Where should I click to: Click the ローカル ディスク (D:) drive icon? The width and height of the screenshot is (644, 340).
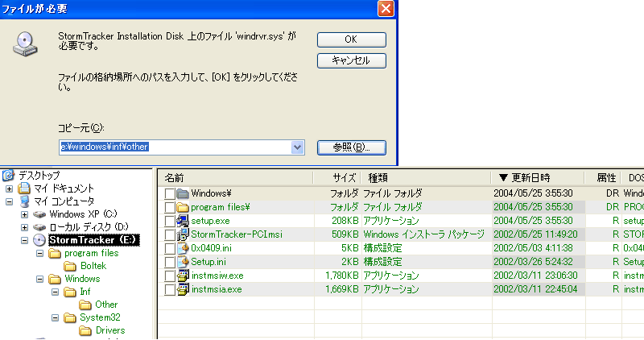[39, 227]
